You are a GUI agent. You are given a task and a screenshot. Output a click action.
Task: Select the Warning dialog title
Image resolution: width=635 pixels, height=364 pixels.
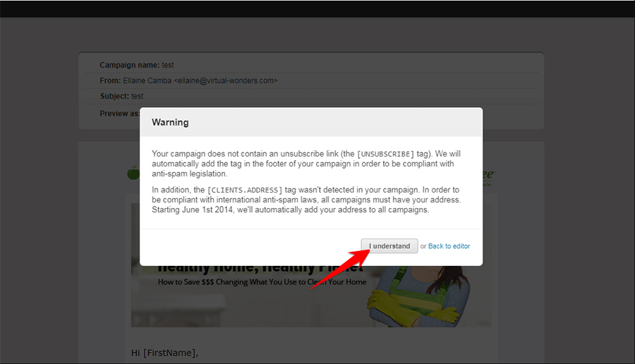coord(170,122)
